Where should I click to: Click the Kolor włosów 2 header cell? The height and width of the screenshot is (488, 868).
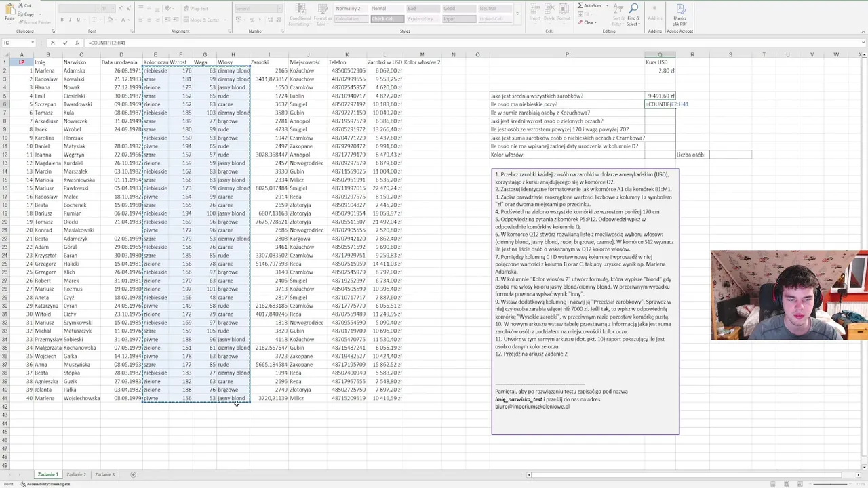click(x=422, y=62)
